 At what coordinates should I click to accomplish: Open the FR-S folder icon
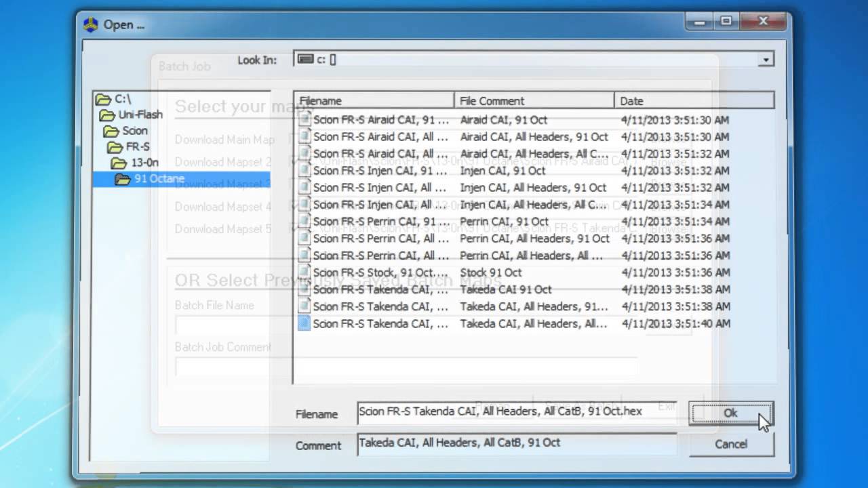coord(115,147)
